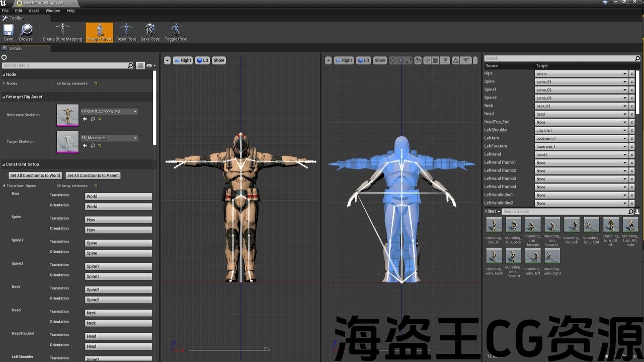Click Browse in the toolbar
This screenshot has width=644, height=362.
coord(26,32)
